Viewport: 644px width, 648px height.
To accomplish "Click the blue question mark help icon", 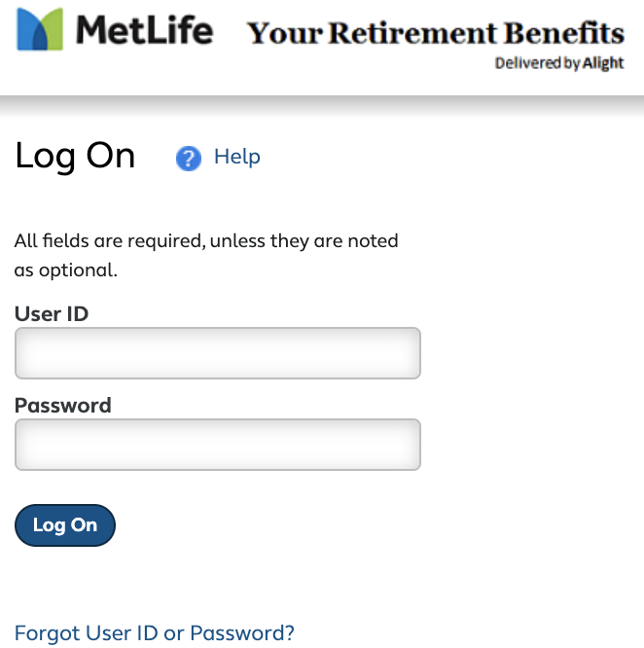I will pyautogui.click(x=189, y=158).
